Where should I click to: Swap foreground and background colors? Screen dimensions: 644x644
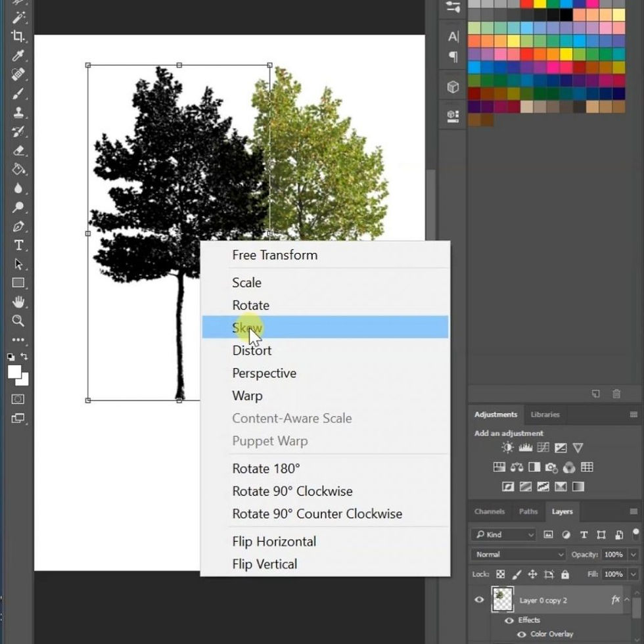(24, 356)
